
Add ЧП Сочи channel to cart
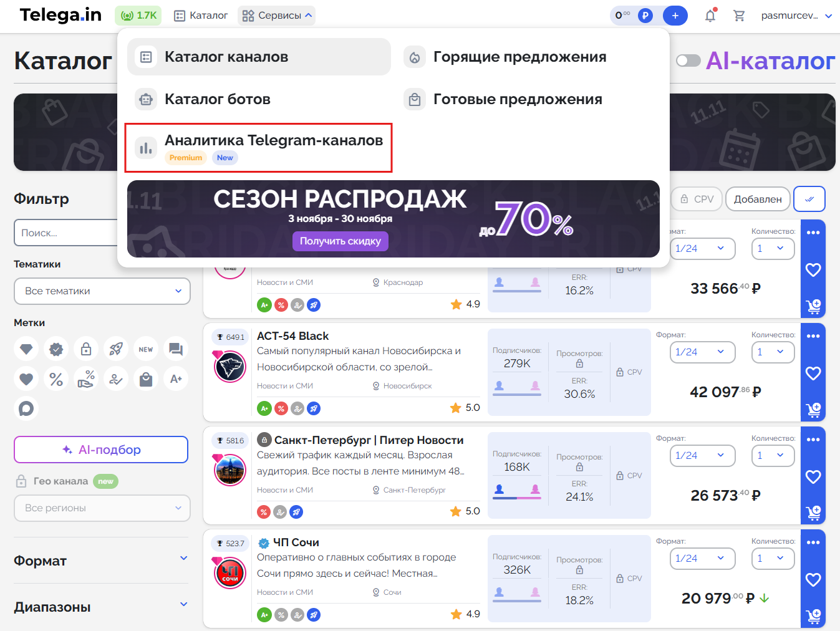point(813,616)
